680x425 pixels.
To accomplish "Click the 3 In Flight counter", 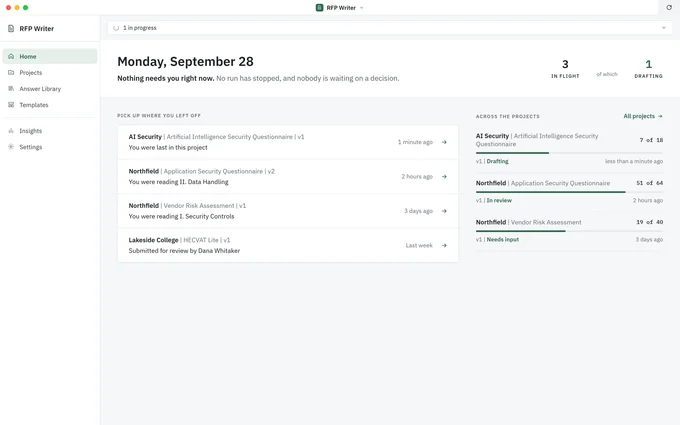I will 565,69.
